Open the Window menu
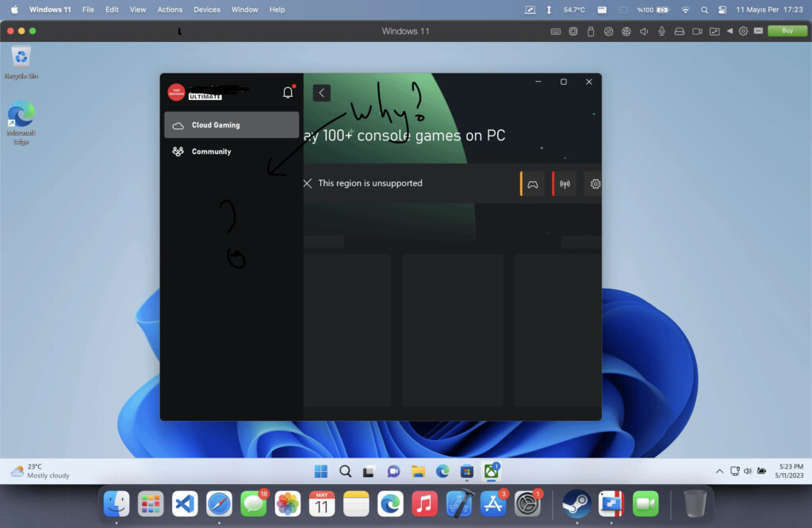Image resolution: width=812 pixels, height=528 pixels. click(244, 10)
